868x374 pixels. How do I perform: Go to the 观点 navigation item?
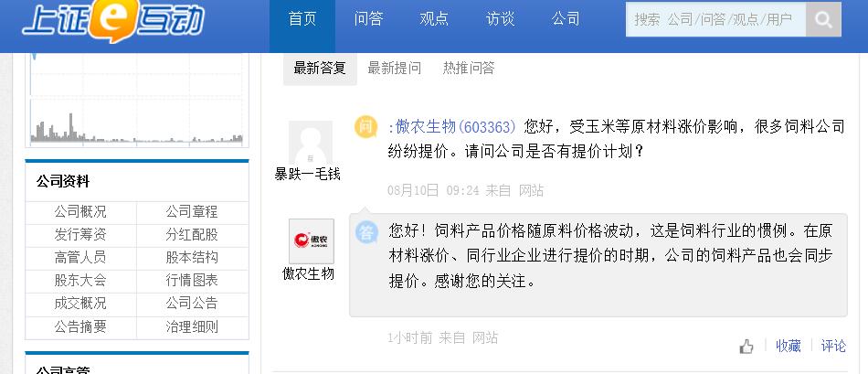(x=434, y=19)
